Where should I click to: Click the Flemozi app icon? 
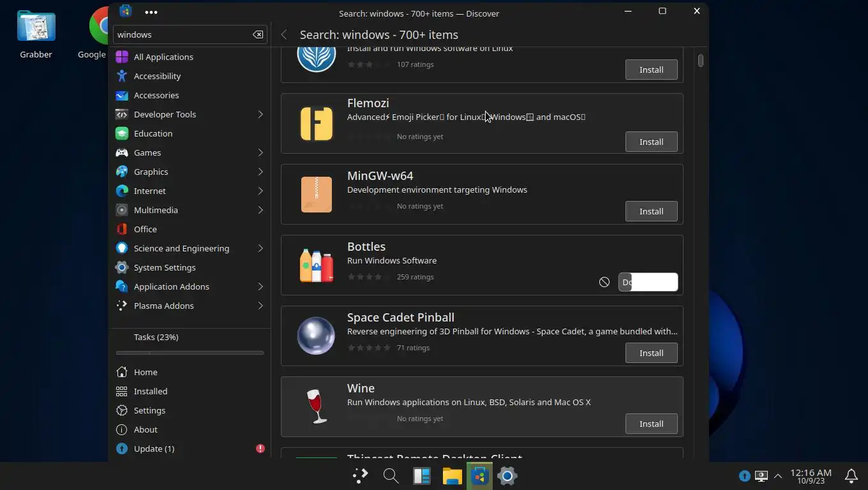coord(317,124)
